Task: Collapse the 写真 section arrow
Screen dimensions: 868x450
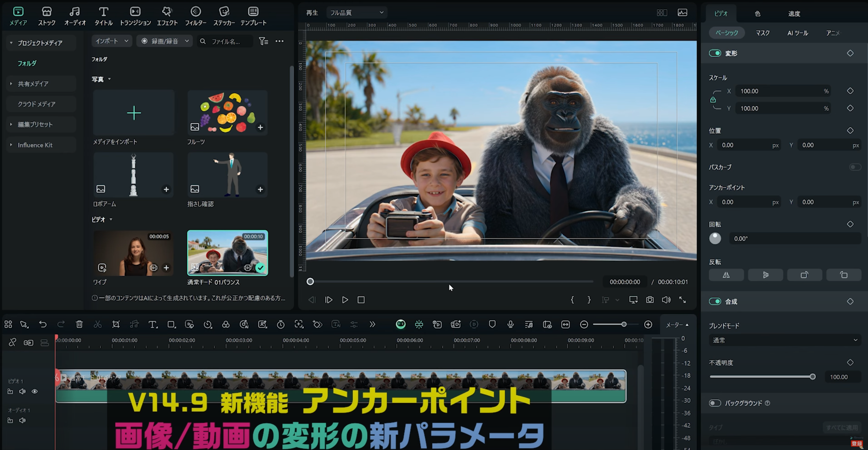Action: coord(109,79)
